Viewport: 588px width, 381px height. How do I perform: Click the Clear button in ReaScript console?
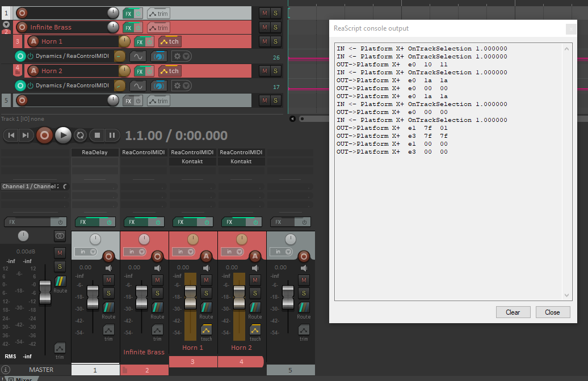click(x=513, y=312)
